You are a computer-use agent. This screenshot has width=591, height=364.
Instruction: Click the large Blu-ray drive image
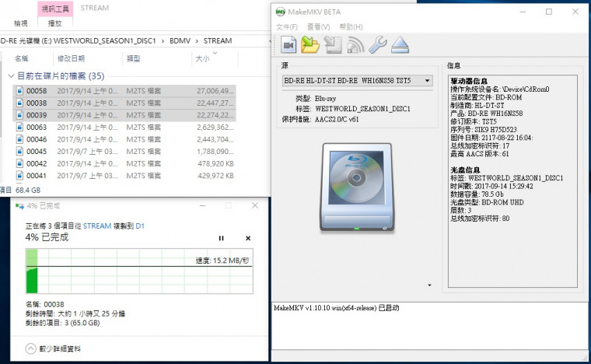(x=357, y=187)
